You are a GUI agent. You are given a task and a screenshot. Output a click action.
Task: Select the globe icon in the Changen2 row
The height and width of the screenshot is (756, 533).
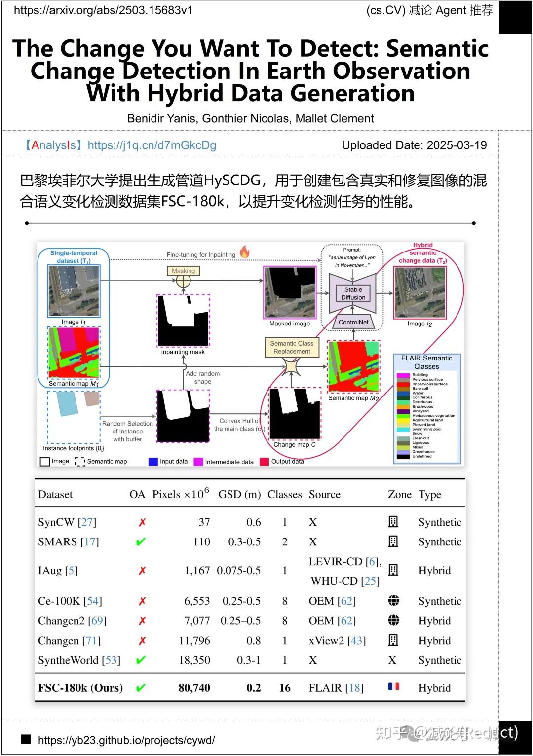393,620
